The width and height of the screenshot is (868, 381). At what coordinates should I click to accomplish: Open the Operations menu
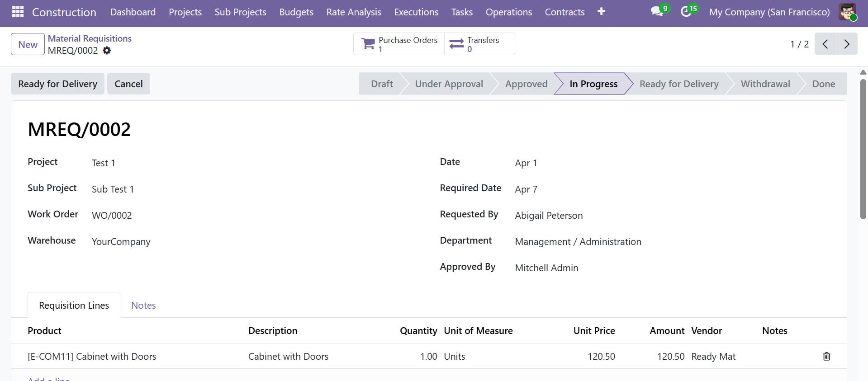tap(509, 12)
